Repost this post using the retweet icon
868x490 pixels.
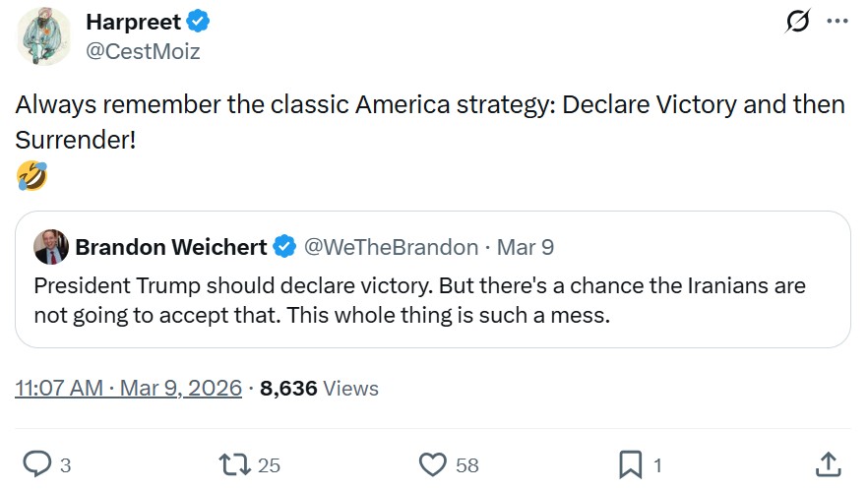[235, 463]
